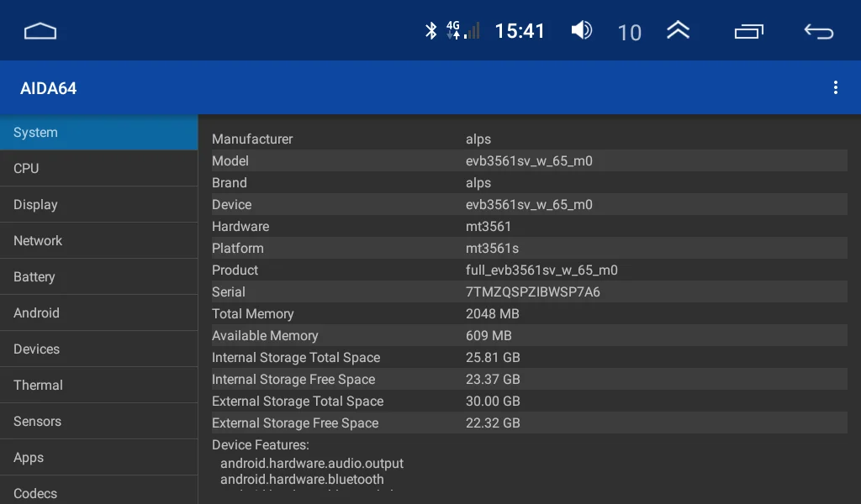Viewport: 861px width, 504px height.
Task: Tap the Bluetooth status icon
Action: click(x=430, y=31)
